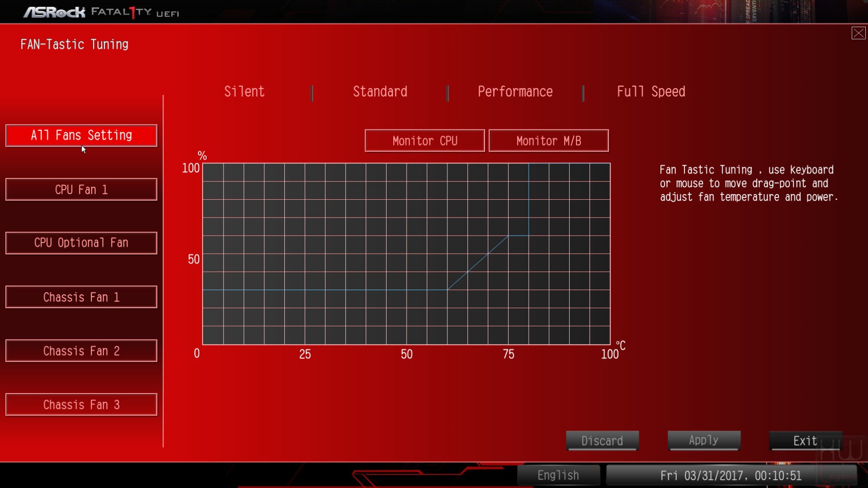Open the English language selector
This screenshot has height=488, width=868.
(x=558, y=475)
